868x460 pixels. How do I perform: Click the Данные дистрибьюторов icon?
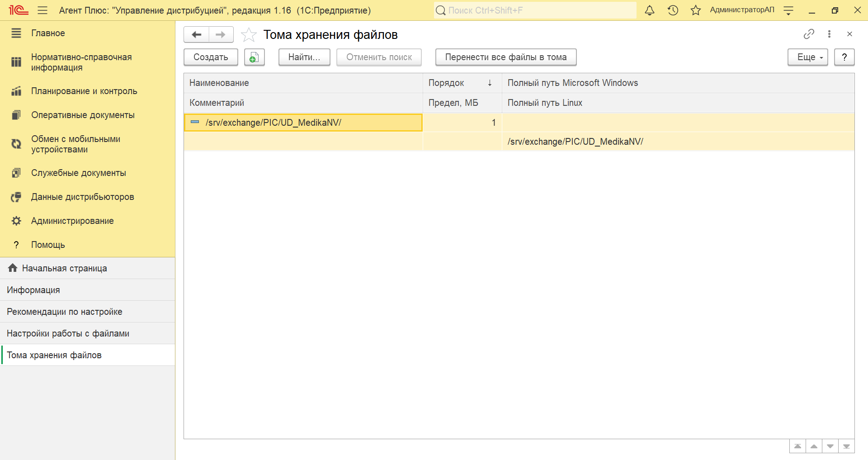pos(16,197)
